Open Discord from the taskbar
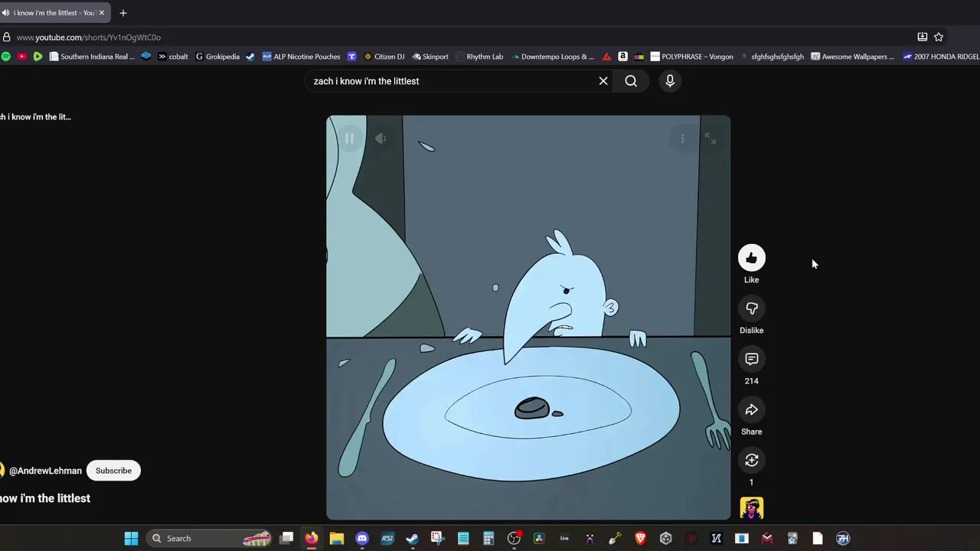The image size is (980, 551). (362, 538)
